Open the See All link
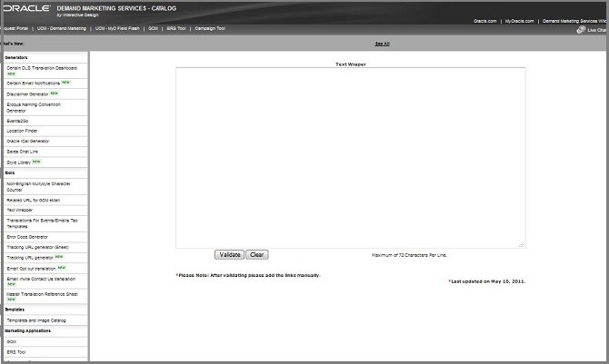 pyautogui.click(x=382, y=44)
